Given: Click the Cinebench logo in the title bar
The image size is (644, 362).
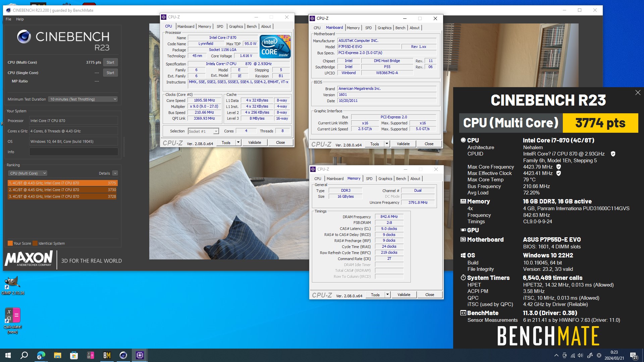Looking at the screenshot, I should click(x=8, y=10).
